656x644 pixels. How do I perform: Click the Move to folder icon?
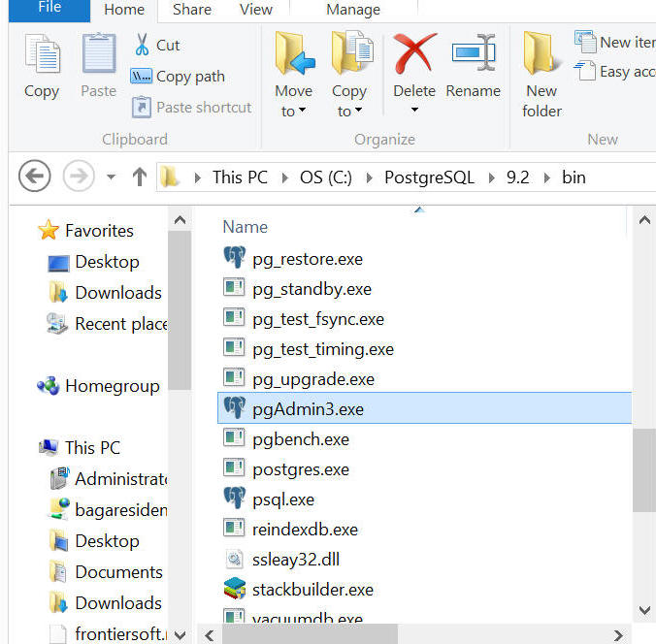pos(295,53)
